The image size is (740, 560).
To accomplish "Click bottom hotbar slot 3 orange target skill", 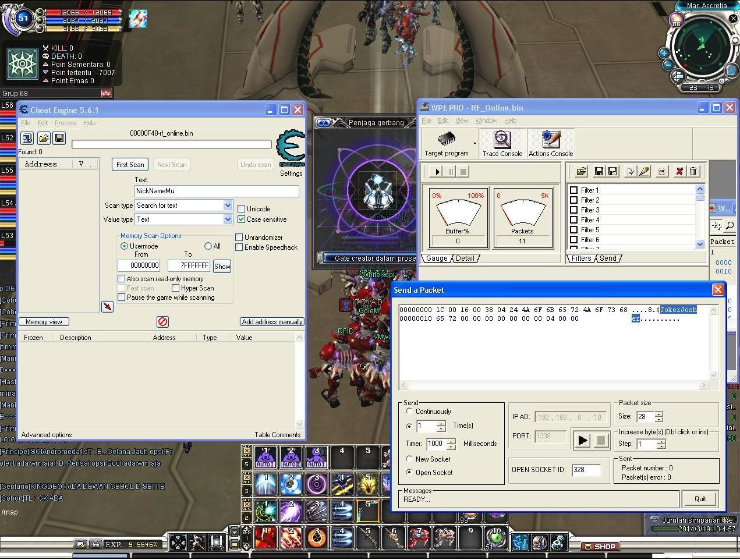I will coord(317,538).
